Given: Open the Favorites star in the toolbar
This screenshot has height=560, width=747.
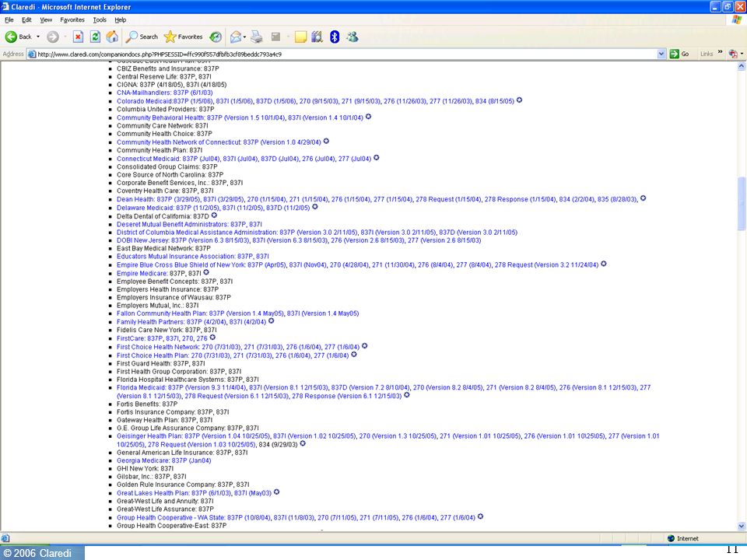Looking at the screenshot, I should (x=183, y=37).
